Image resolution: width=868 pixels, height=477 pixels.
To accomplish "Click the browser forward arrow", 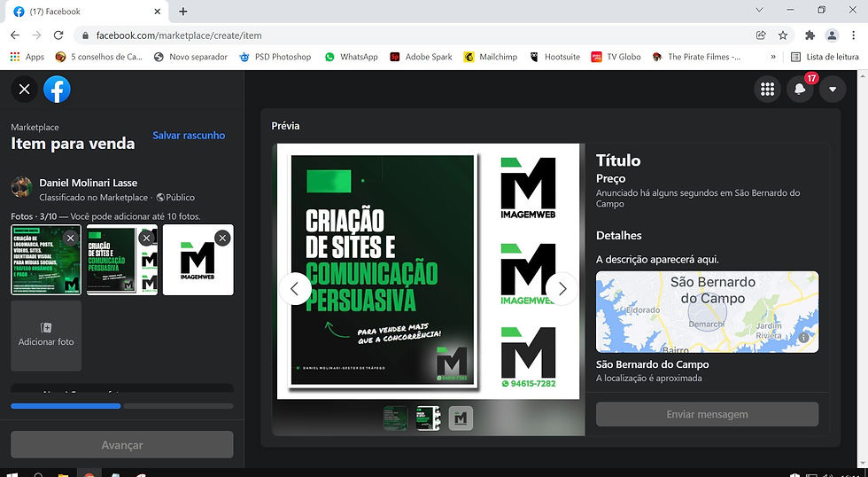I will point(36,35).
